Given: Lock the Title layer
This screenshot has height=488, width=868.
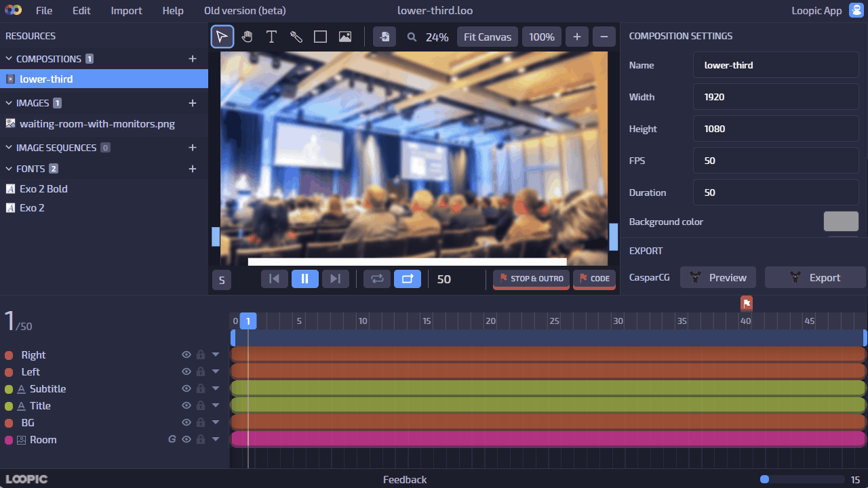Looking at the screenshot, I should coord(201,406).
